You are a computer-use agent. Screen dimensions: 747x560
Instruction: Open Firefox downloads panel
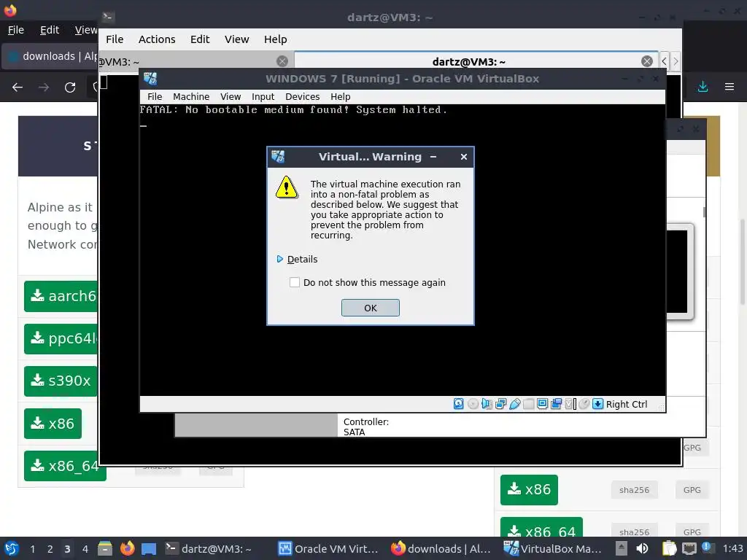point(703,87)
